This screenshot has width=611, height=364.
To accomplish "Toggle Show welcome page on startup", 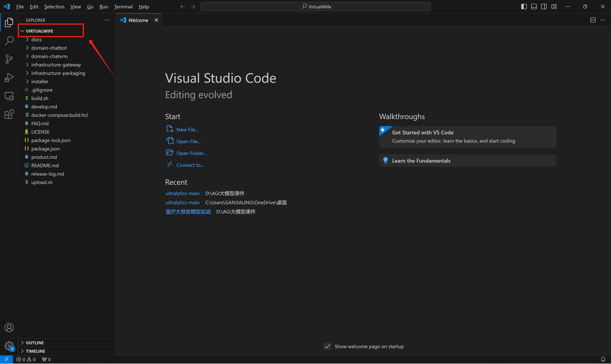I will pyautogui.click(x=327, y=346).
